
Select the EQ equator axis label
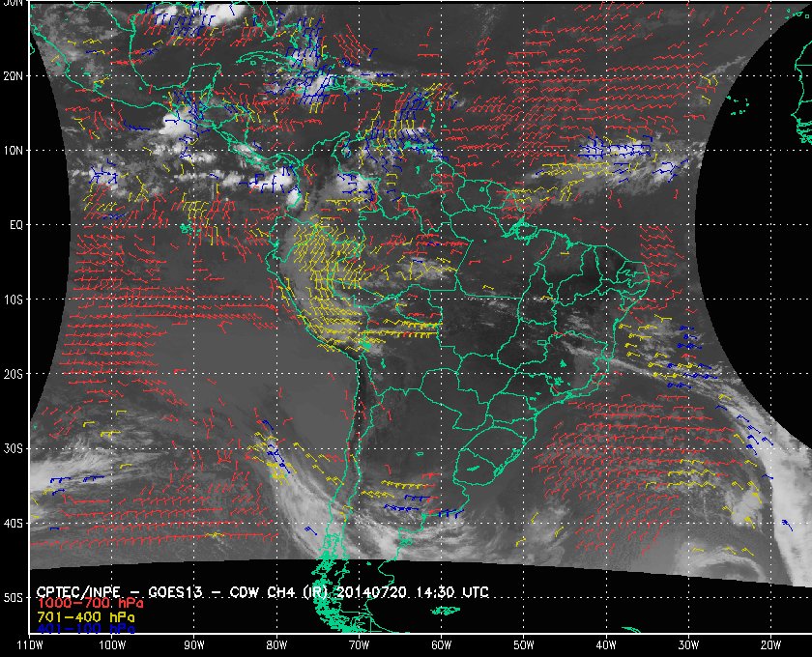pos(16,225)
